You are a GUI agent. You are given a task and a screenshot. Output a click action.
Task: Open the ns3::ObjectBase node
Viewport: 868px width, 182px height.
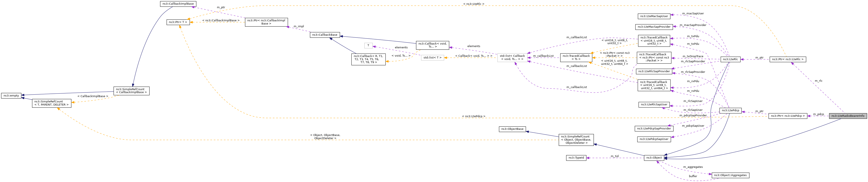(512, 129)
